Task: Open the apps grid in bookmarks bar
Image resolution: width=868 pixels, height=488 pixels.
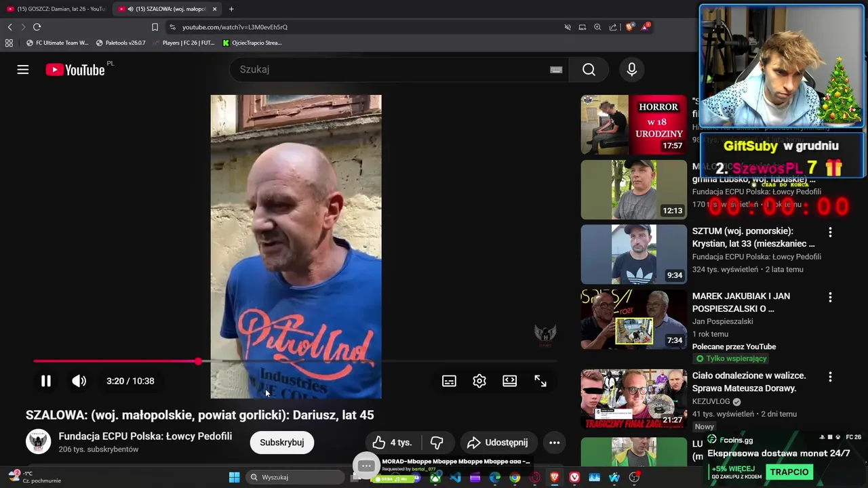Action: coord(9,43)
